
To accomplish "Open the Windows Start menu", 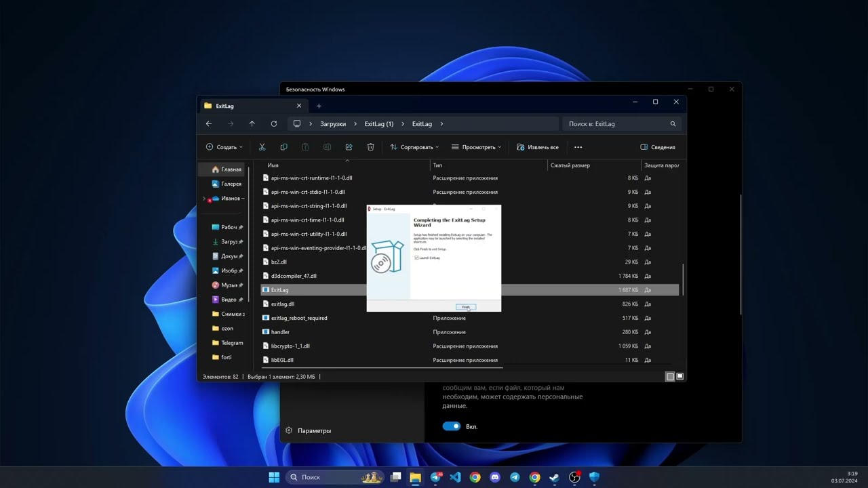I will pos(274,477).
